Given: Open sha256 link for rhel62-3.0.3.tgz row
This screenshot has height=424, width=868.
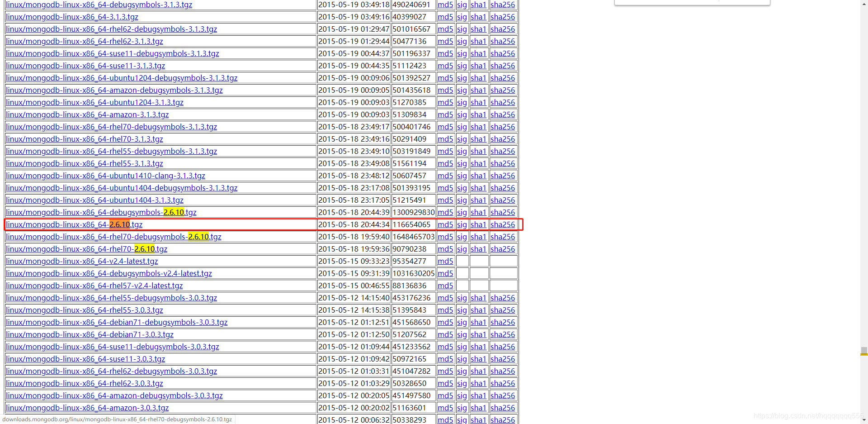Looking at the screenshot, I should pyautogui.click(x=503, y=383).
